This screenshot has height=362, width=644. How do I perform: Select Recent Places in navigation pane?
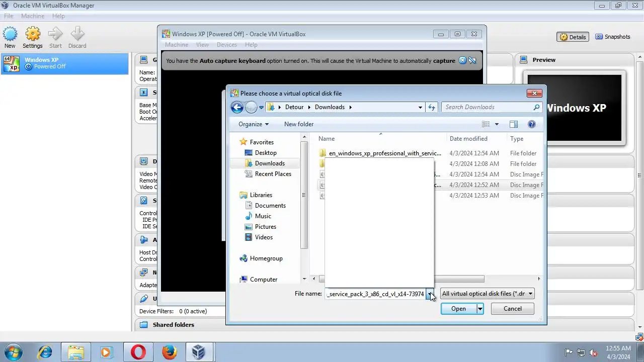pos(273,174)
